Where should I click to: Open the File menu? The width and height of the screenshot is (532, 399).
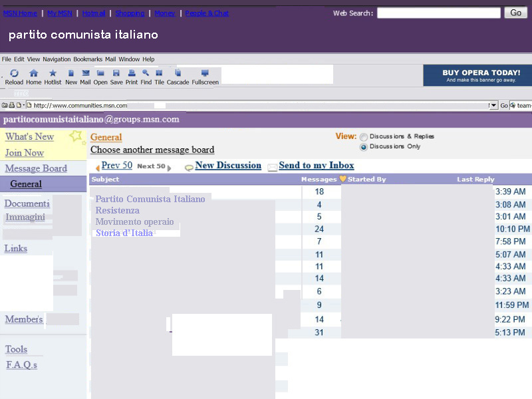[x=7, y=59]
